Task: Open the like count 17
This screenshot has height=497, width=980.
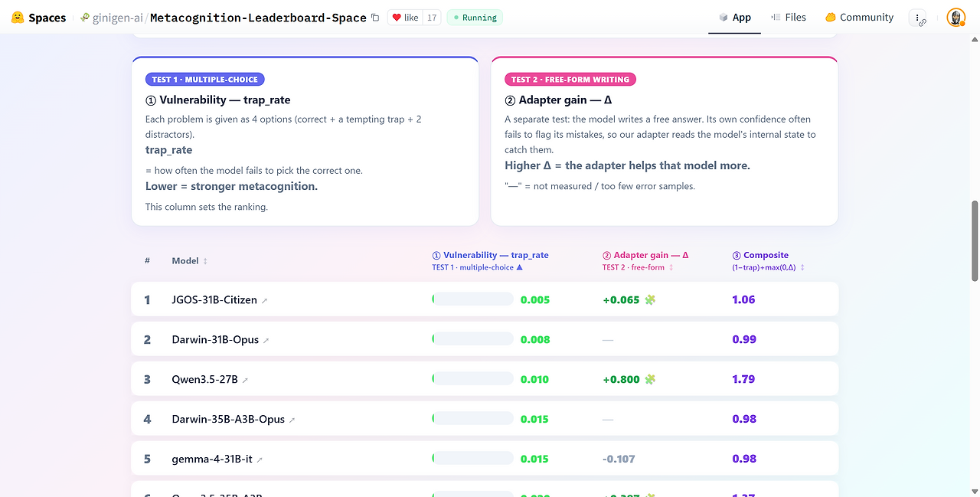Action: click(432, 18)
